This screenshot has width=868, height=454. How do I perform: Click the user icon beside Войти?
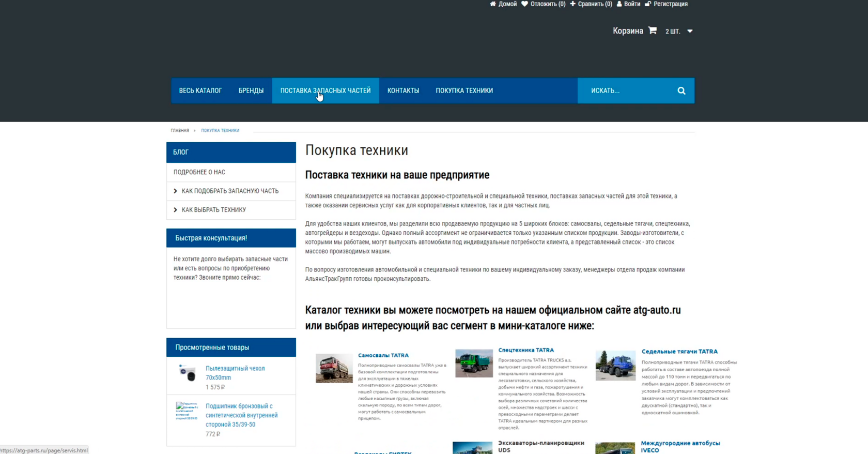pyautogui.click(x=619, y=4)
